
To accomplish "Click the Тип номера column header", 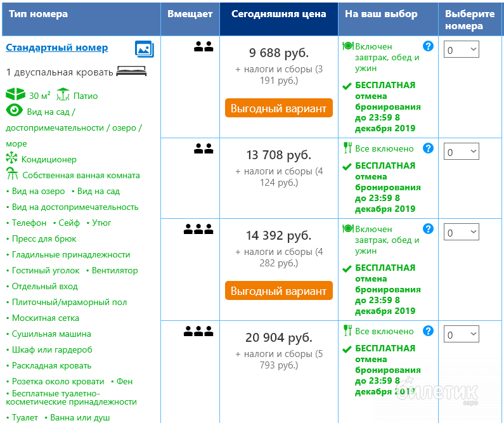I will [x=38, y=15].
